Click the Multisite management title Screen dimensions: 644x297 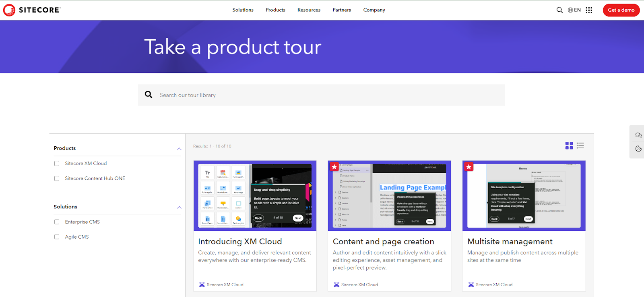510,241
